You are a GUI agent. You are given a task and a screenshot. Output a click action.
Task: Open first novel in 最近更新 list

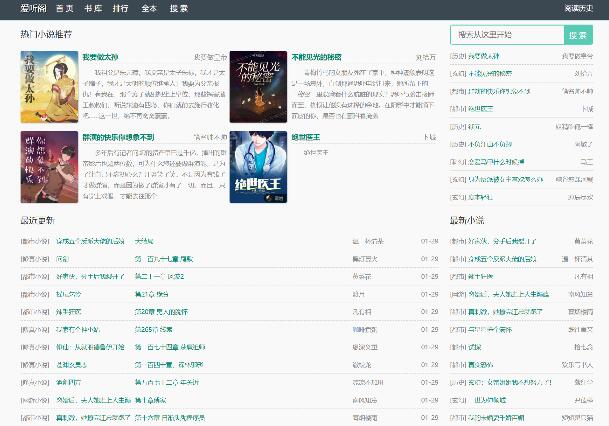coord(90,241)
